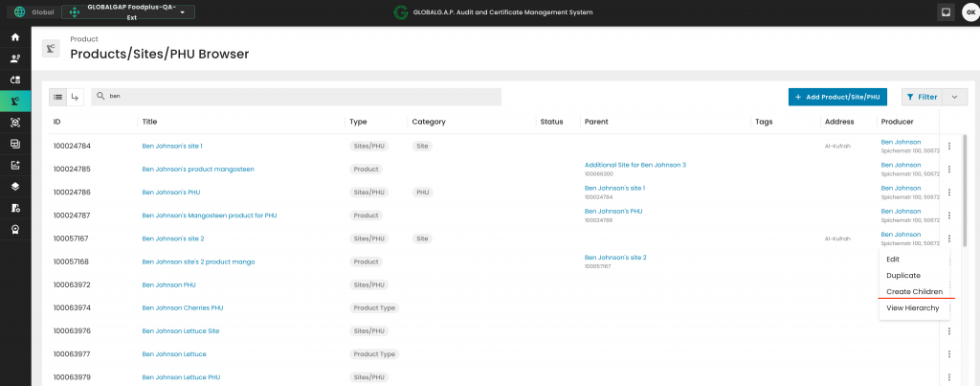
Task: Open Ben Johnson's product mangosteen link
Action: click(198, 169)
